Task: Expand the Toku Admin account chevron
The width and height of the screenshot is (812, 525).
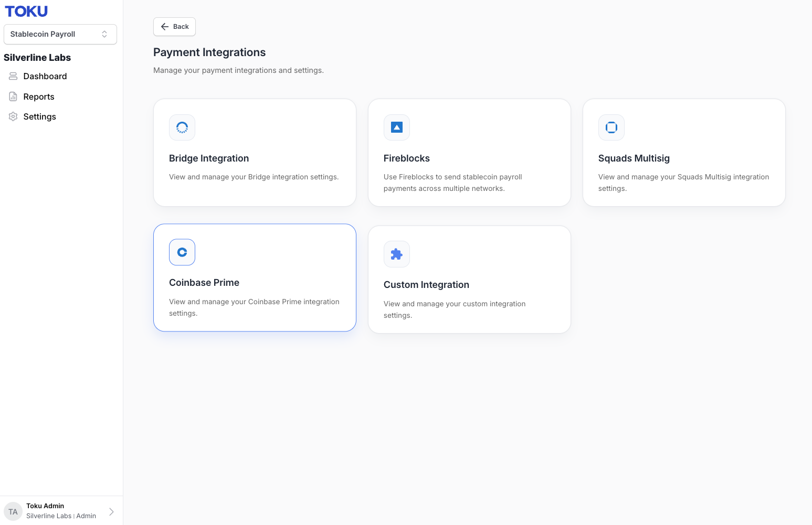Action: tap(111, 511)
